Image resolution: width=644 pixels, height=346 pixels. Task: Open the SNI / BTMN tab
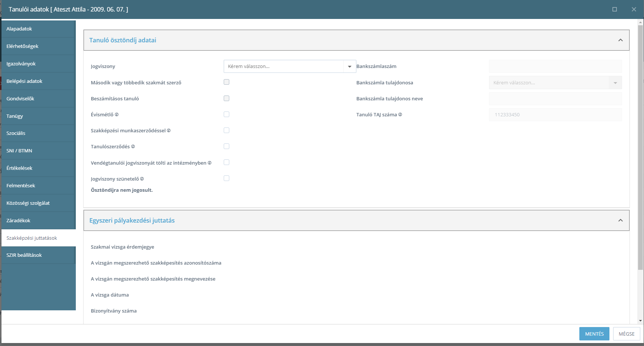click(x=38, y=151)
